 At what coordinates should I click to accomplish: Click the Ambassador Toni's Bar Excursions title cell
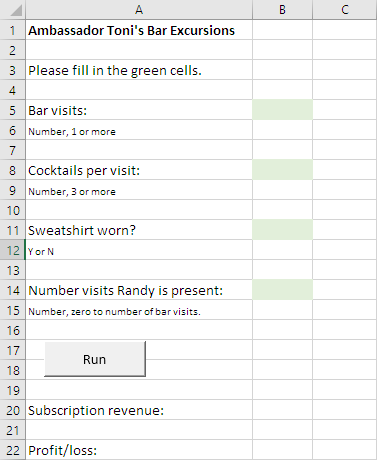click(139, 30)
